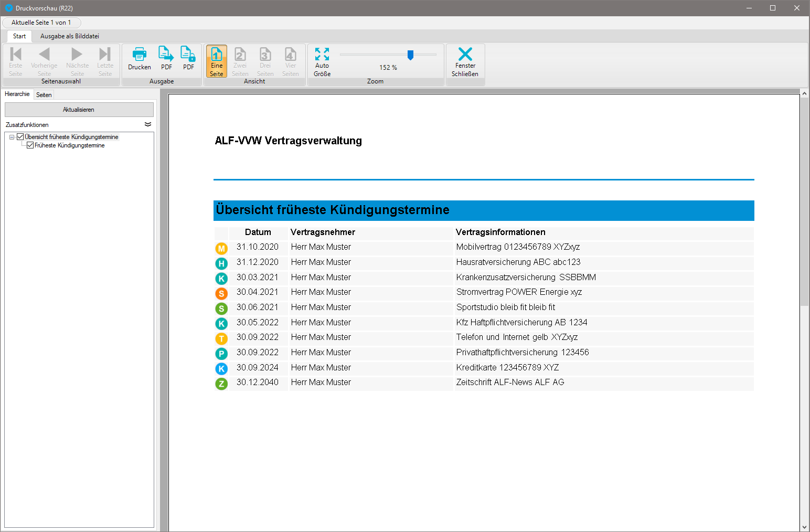Click the PDF icon with the arrow
The width and height of the screenshot is (810, 532).
(x=166, y=58)
